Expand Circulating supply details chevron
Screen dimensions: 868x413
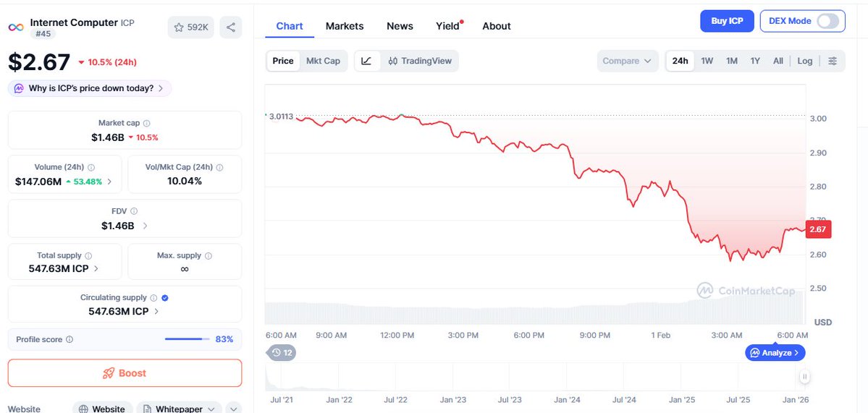click(156, 311)
